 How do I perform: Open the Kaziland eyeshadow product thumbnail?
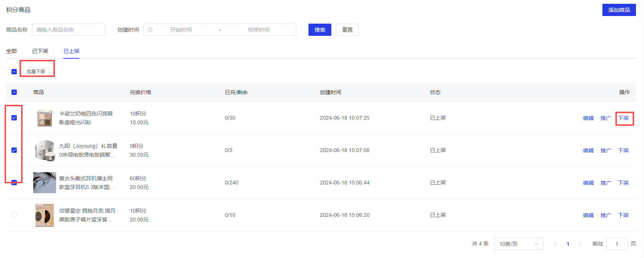(x=45, y=118)
